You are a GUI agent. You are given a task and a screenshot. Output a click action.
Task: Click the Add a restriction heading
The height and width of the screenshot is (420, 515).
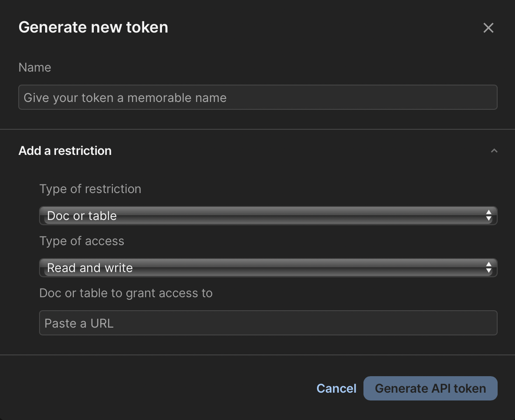tap(65, 151)
